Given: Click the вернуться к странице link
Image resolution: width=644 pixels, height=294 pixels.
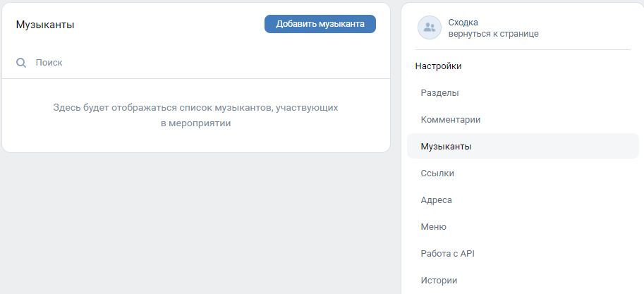Looking at the screenshot, I should [x=493, y=34].
